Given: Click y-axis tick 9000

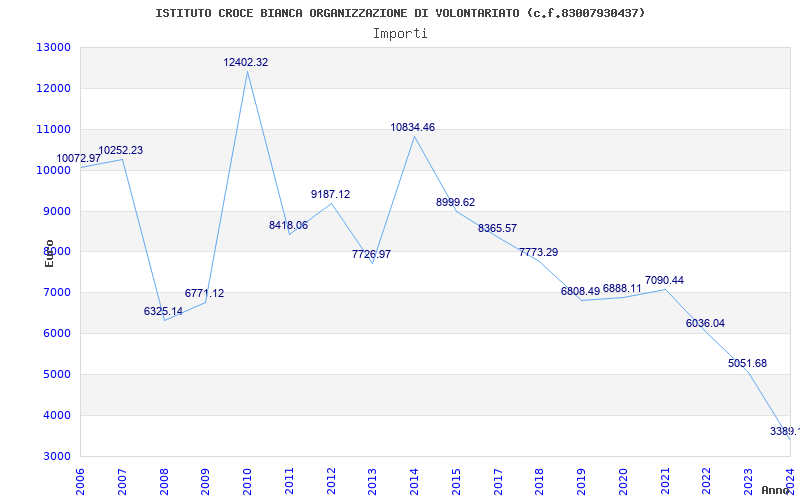Looking at the screenshot, I should 56,211.
